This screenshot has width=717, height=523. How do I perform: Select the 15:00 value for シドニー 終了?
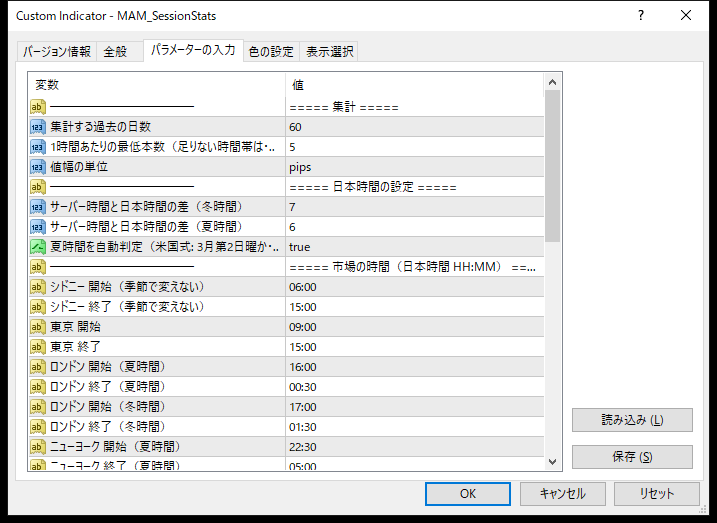pos(415,307)
